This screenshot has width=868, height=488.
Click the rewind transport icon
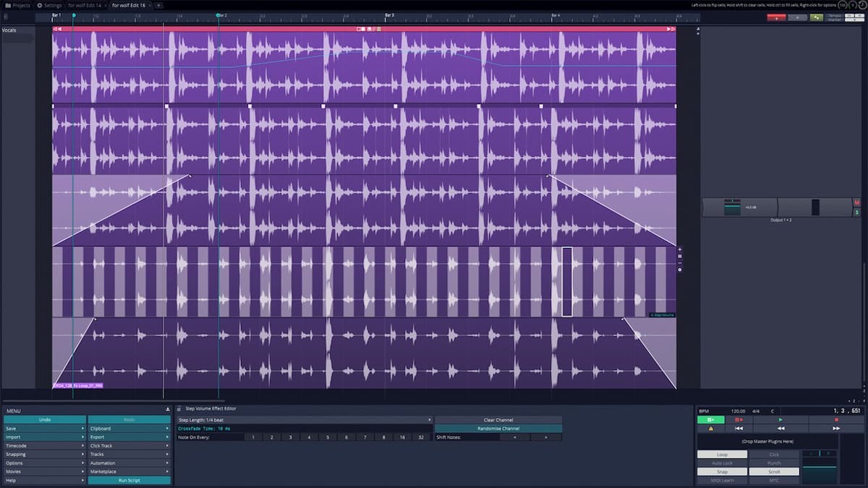tap(780, 428)
